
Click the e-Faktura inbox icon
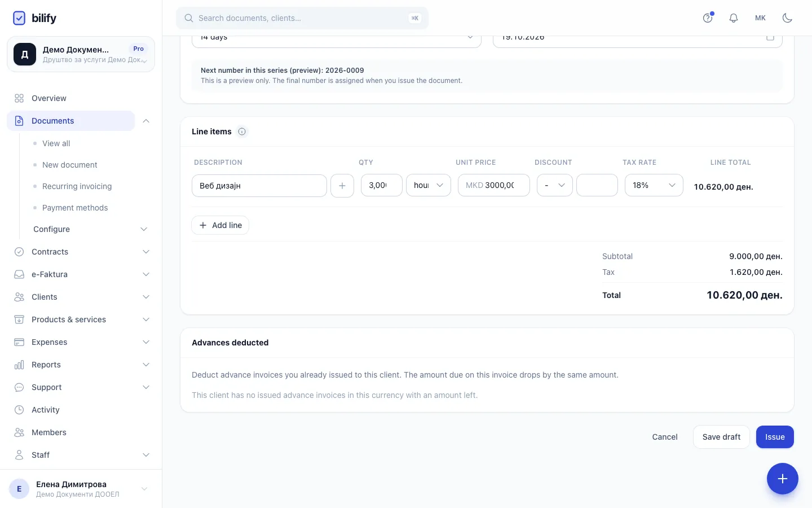click(x=19, y=274)
